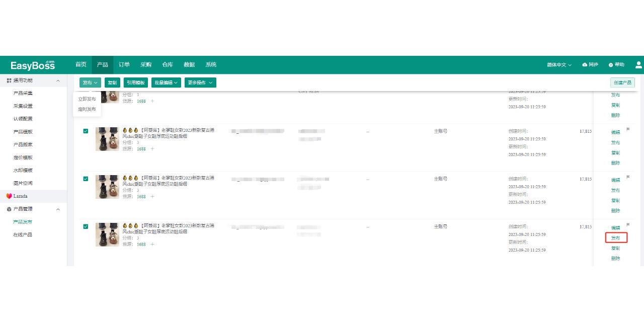Click the plus icon beside 货源 1688 in the cut-off top row
The width and height of the screenshot is (644, 322).
tap(152, 101)
